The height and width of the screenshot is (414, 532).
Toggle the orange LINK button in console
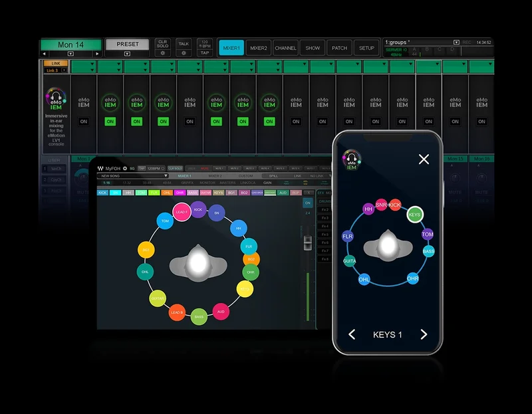pos(56,63)
